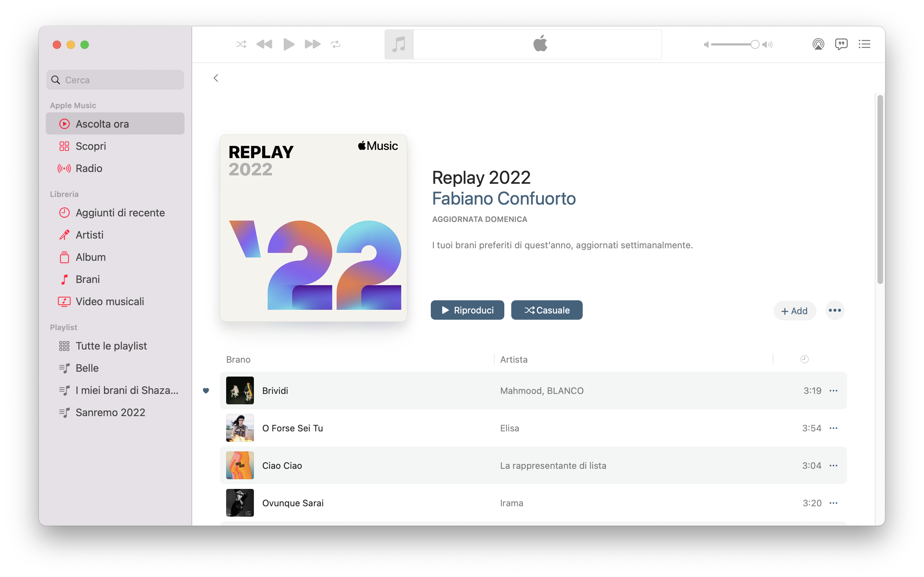Image resolution: width=924 pixels, height=577 pixels.
Task: Open AirPlay output selector
Action: [x=818, y=44]
